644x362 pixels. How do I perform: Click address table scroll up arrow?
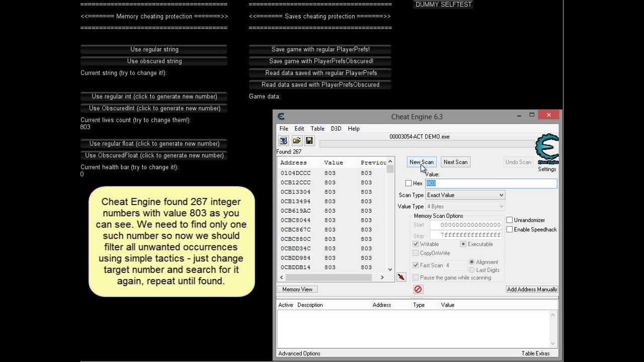pyautogui.click(x=552, y=315)
